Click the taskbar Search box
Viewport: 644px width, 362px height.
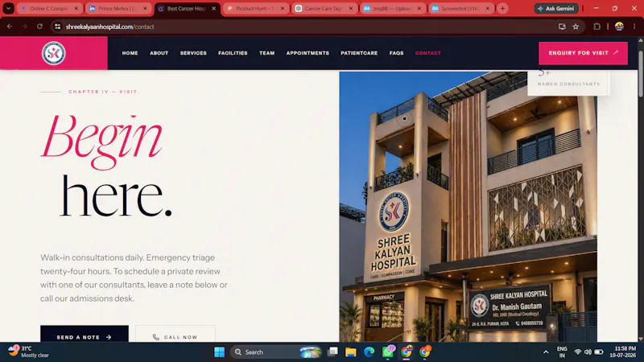click(x=276, y=352)
